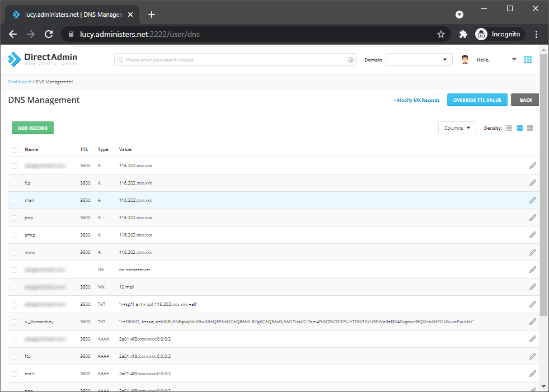Select the mail A record checkbox
The height and width of the screenshot is (392, 549).
15,201
